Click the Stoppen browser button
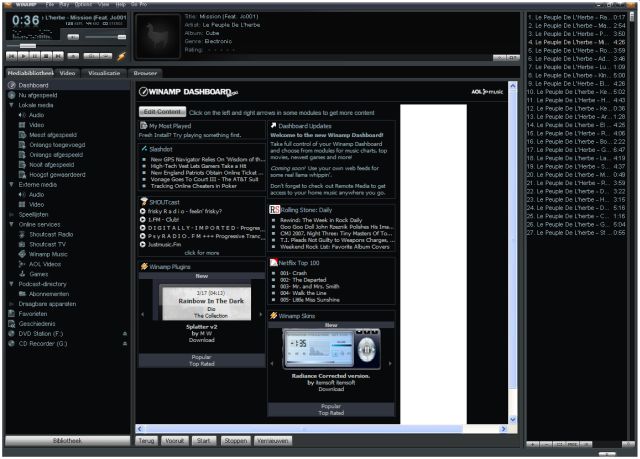 click(x=236, y=441)
